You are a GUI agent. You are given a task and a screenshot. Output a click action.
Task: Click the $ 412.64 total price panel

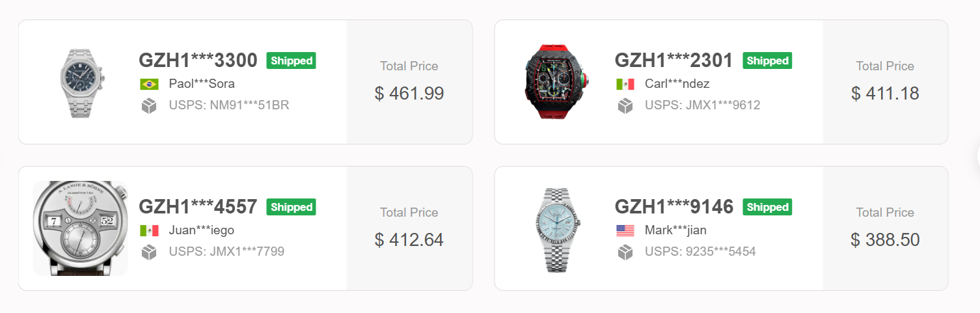click(409, 228)
